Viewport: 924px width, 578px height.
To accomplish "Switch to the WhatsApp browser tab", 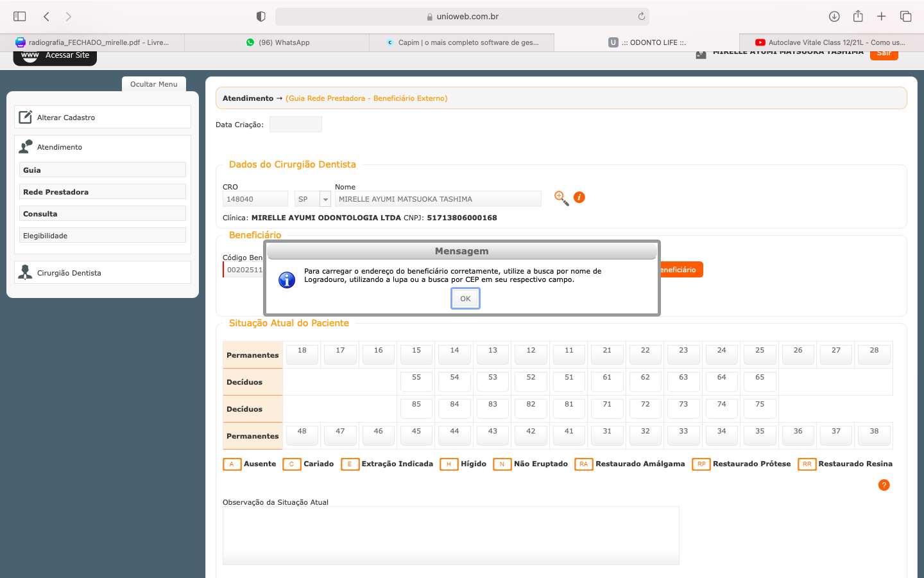I will click(277, 42).
